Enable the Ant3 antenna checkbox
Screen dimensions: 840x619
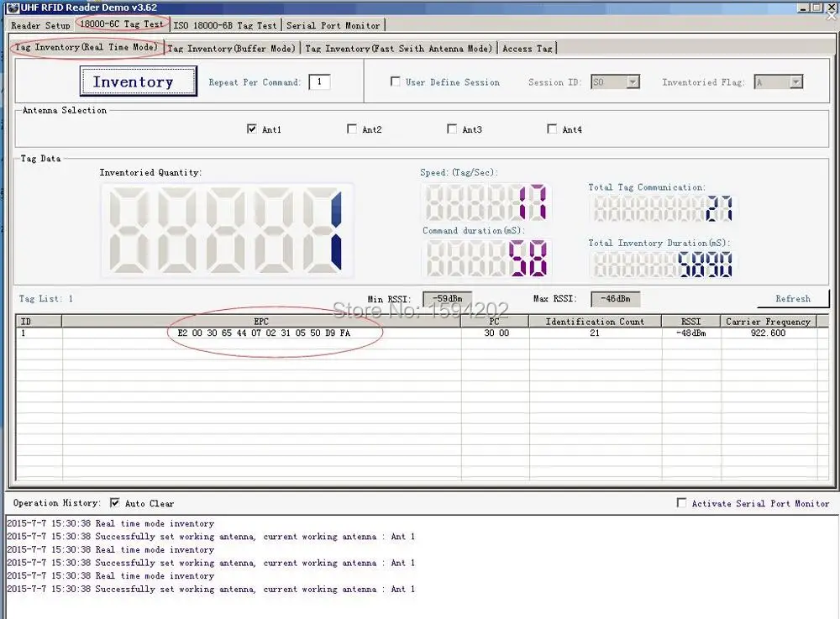[452, 129]
